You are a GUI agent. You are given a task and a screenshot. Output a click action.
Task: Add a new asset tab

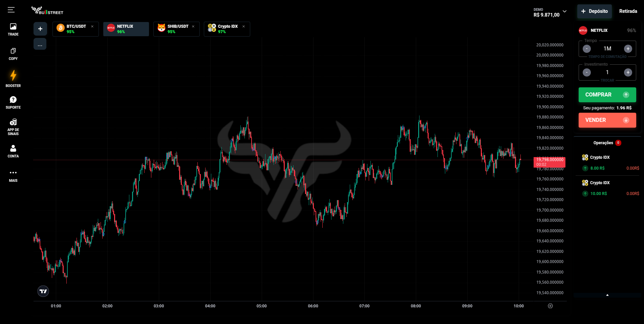tap(40, 29)
